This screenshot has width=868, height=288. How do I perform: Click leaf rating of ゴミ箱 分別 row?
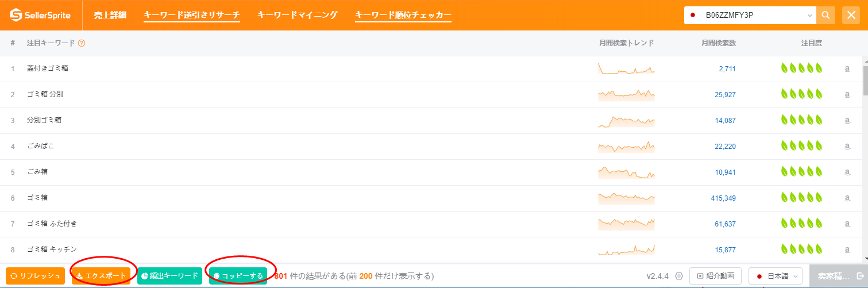click(x=802, y=94)
